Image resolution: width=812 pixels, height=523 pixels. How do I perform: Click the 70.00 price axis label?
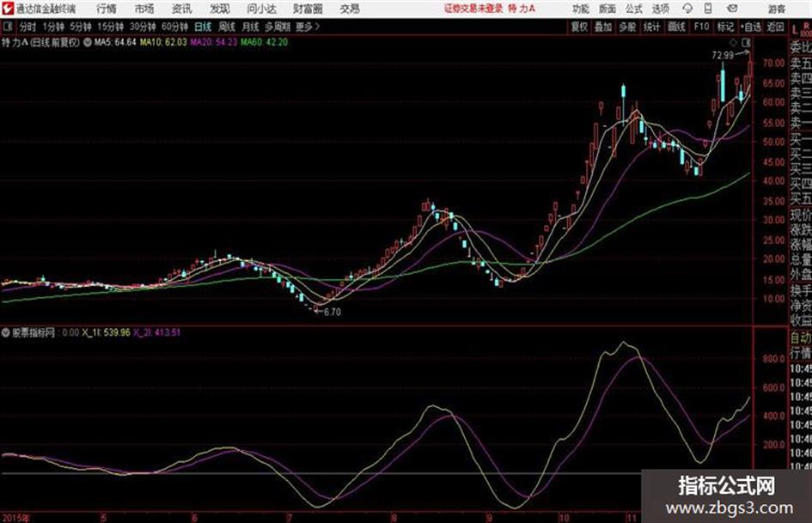point(773,64)
